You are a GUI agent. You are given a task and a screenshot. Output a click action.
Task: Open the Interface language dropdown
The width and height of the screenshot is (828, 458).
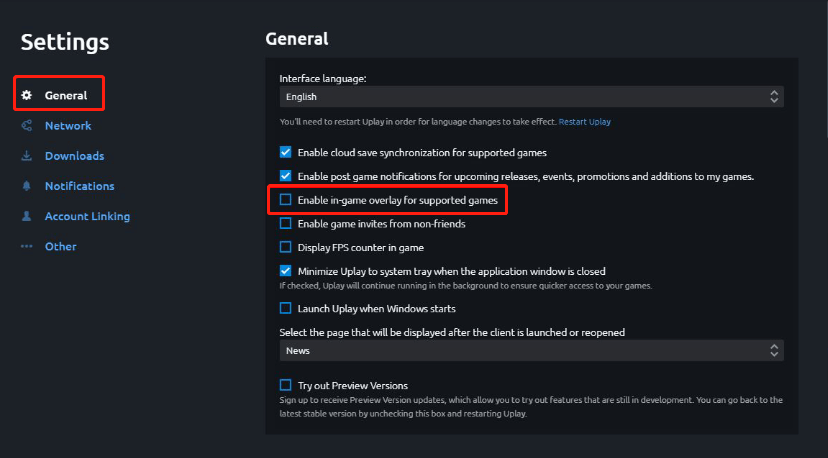(531, 97)
